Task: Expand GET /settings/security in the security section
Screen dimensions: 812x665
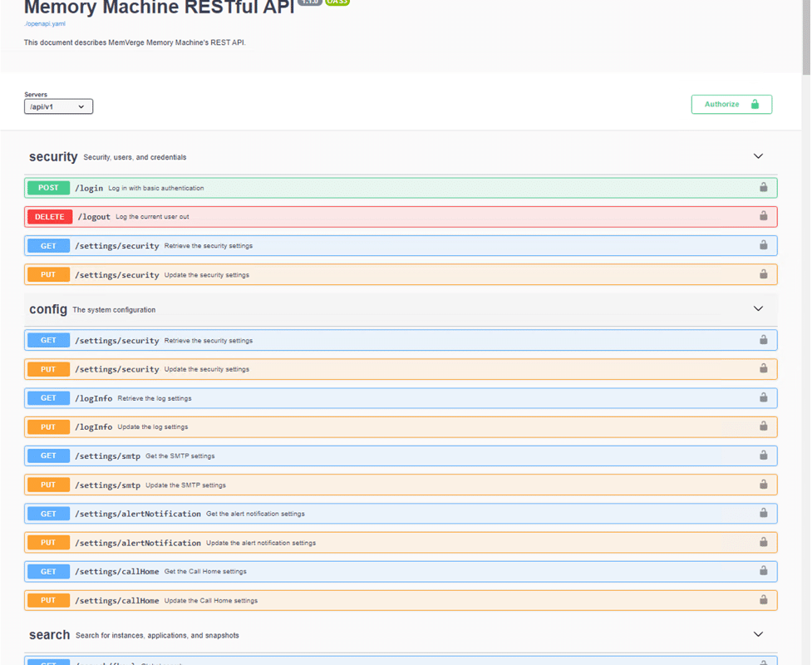Action: click(401, 245)
